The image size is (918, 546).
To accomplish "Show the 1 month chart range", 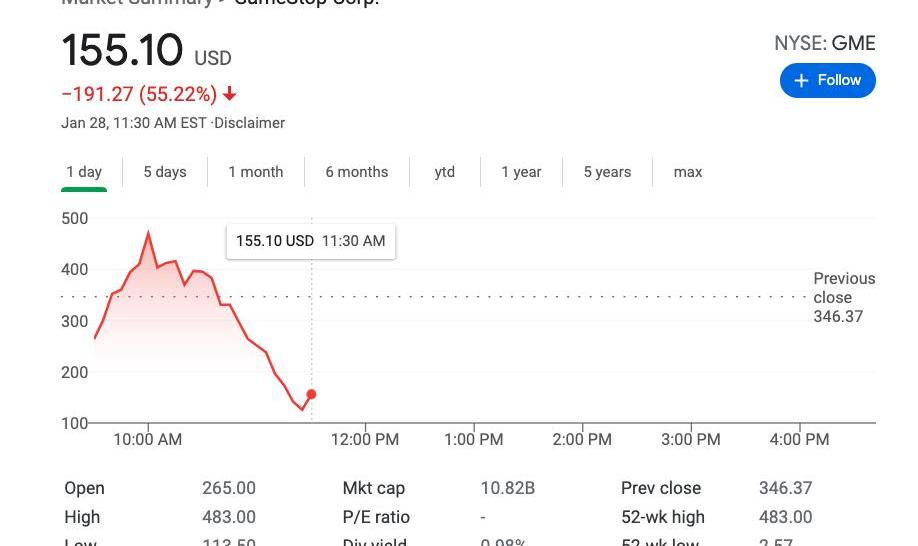I will click(256, 172).
